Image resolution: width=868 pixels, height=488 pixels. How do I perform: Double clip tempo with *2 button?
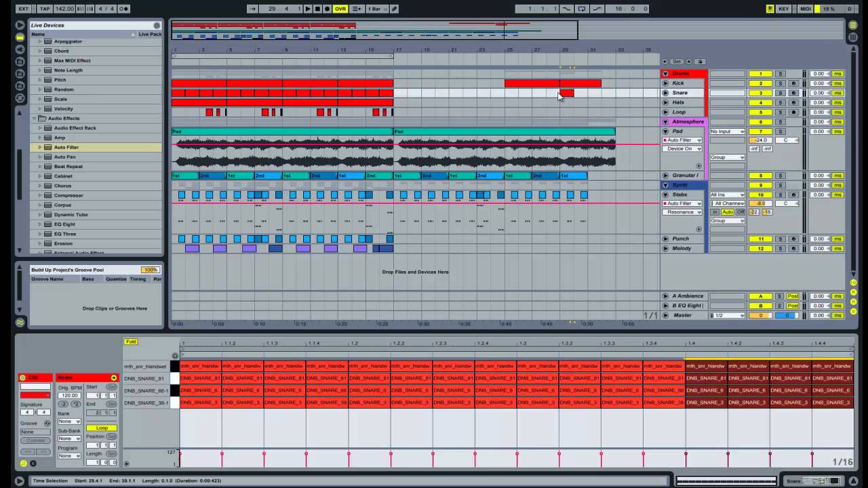coord(76,404)
